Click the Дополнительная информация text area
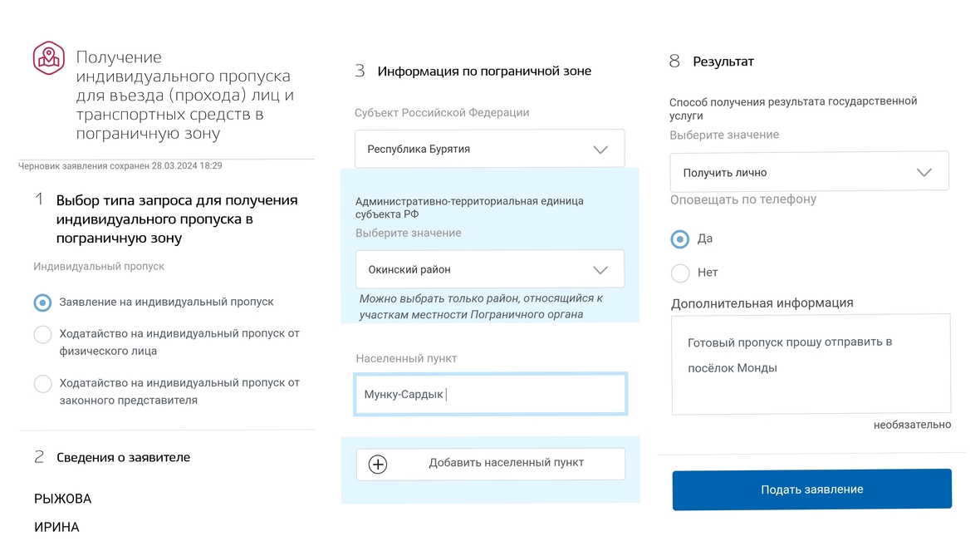The image size is (980, 551). coord(811,364)
